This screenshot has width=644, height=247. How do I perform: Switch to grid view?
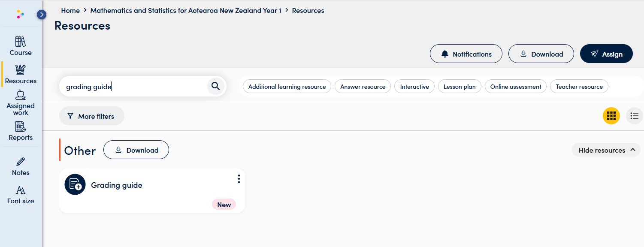click(611, 116)
